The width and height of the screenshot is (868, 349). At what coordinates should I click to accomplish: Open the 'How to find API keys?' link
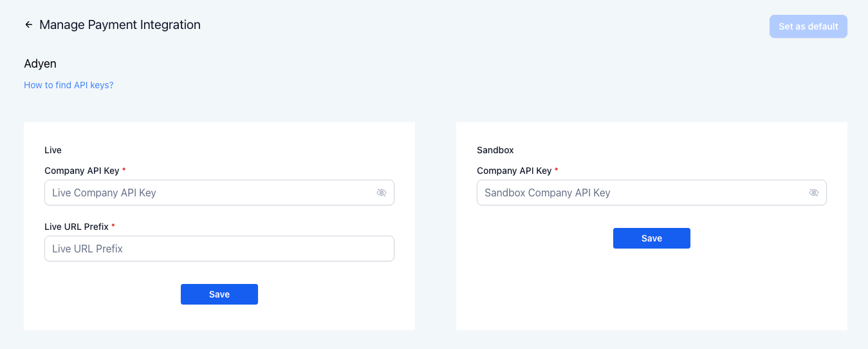69,85
